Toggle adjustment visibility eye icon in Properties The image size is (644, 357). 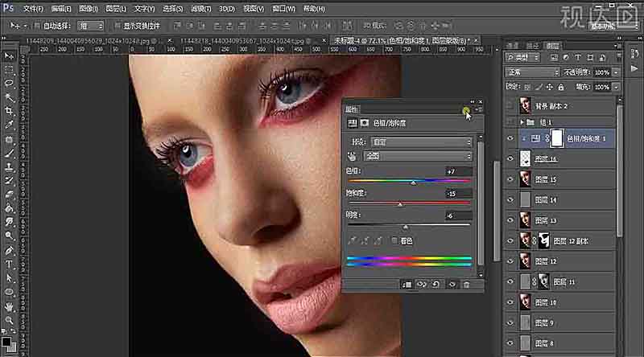tap(452, 285)
